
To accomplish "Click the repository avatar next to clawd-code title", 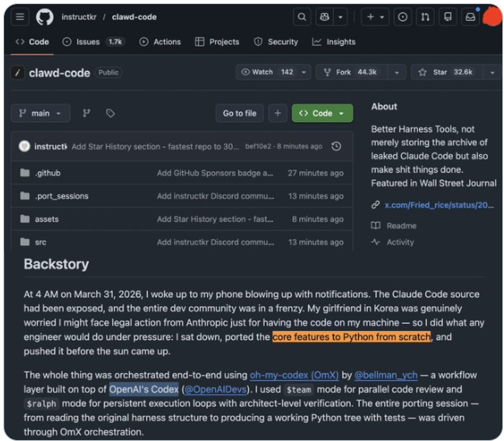I will [x=17, y=73].
